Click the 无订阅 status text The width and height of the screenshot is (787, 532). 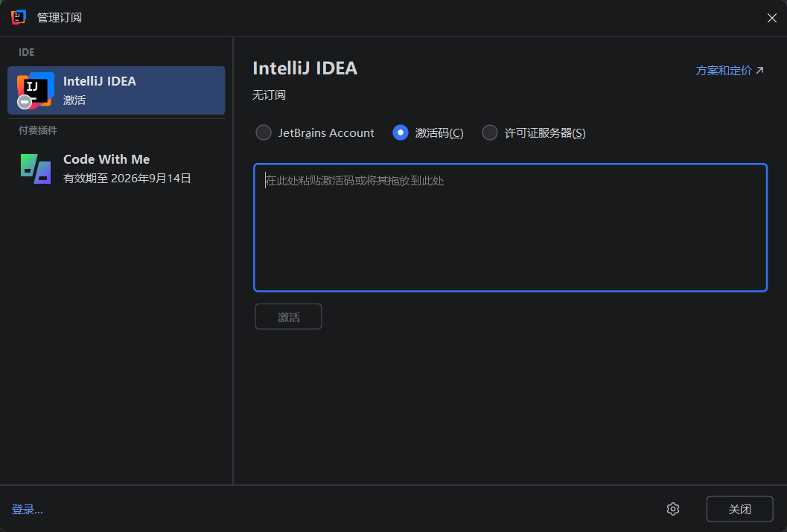(x=269, y=95)
